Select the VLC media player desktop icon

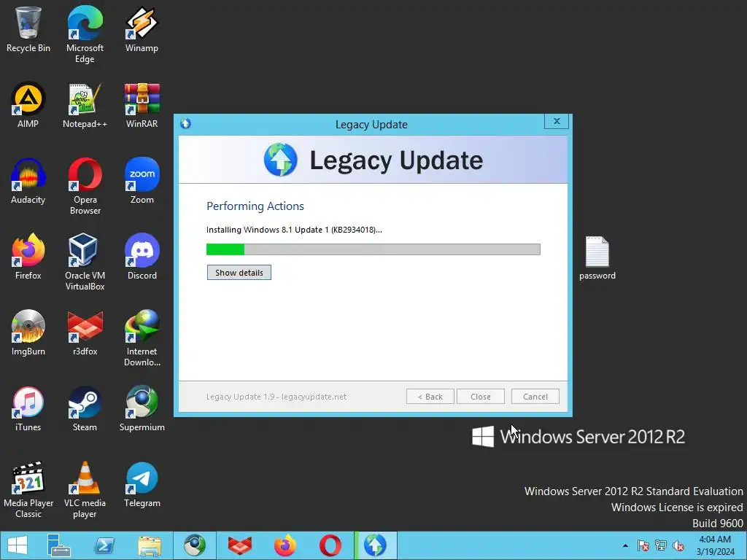pyautogui.click(x=85, y=489)
